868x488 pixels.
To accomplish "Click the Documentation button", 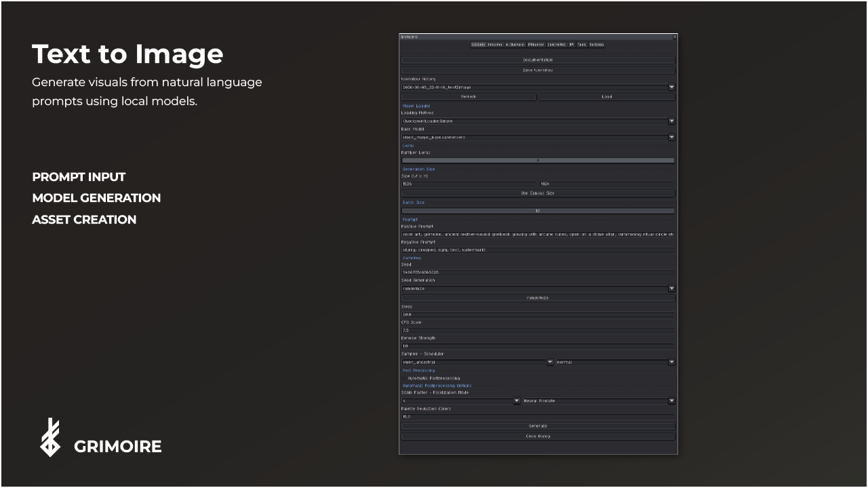I will [x=538, y=60].
